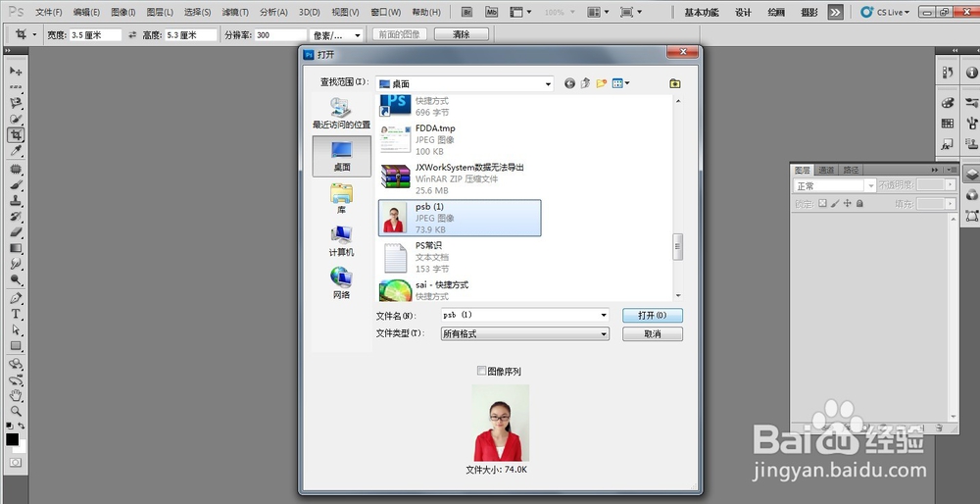Image resolution: width=980 pixels, height=504 pixels.
Task: Check the 图像序列 checkbox
Action: pos(481,371)
